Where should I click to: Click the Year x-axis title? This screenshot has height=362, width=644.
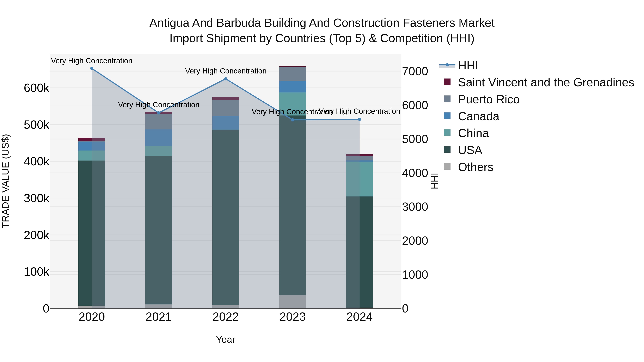[x=226, y=340]
